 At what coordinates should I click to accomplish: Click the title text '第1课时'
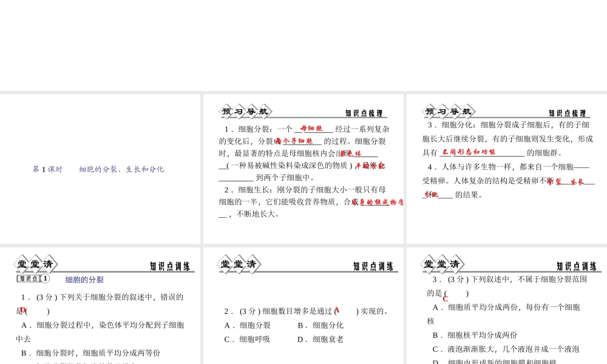pos(47,169)
